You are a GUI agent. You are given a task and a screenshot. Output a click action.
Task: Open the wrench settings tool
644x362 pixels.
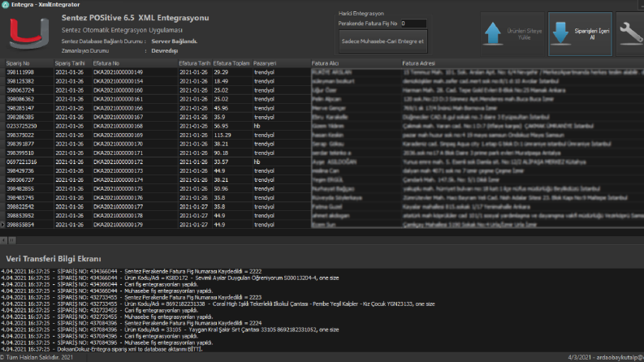[x=631, y=32]
